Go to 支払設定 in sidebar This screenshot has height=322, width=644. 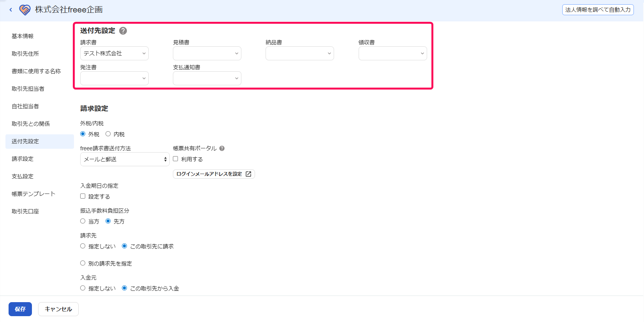40,176
